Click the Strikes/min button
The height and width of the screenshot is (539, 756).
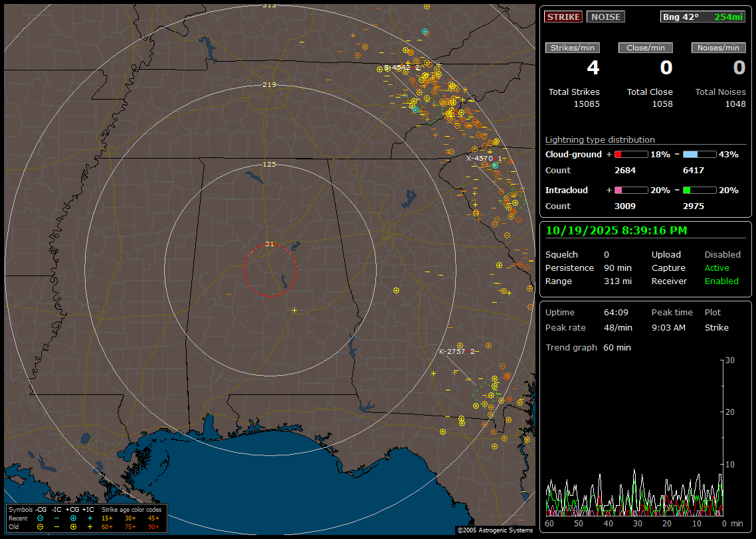click(573, 48)
